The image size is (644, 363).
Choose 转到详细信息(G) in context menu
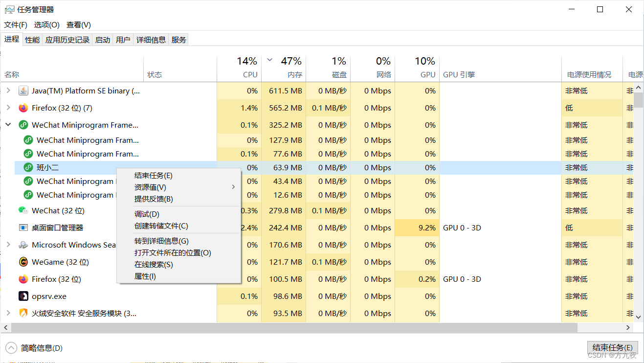coord(178,241)
